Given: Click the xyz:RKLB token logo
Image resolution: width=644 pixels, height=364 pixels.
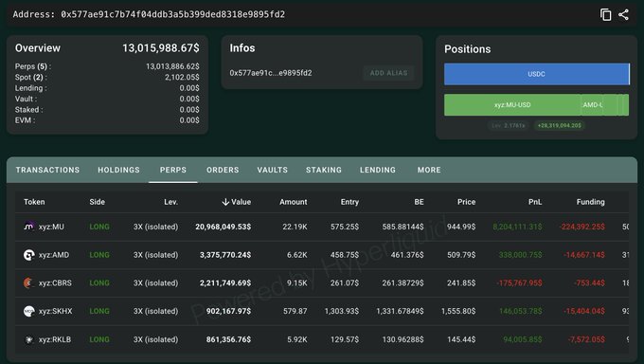Looking at the screenshot, I should coord(28,339).
